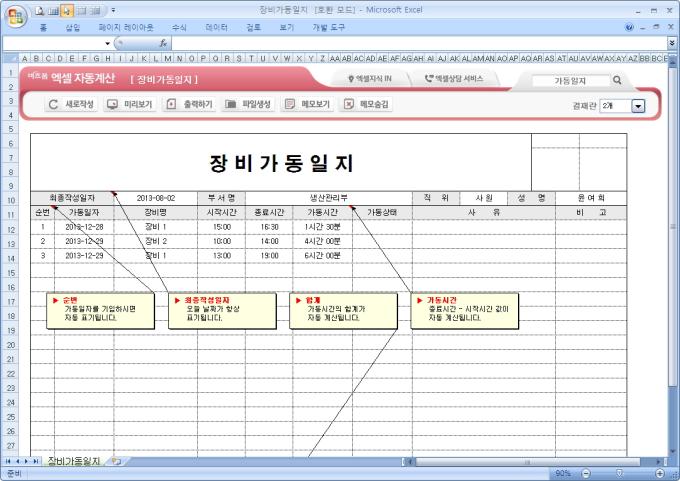Click the 합계 memo note box
The height and width of the screenshot is (481, 680).
[x=343, y=311]
